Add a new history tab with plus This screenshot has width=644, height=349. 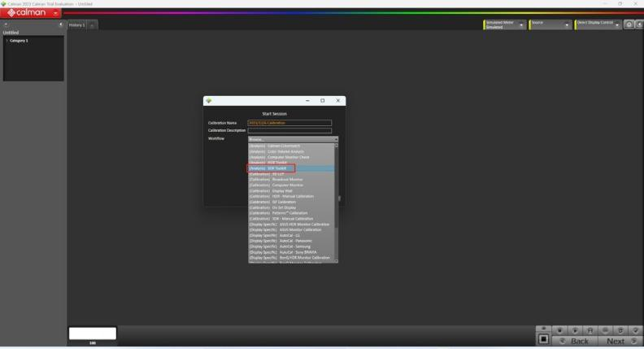[92, 25]
